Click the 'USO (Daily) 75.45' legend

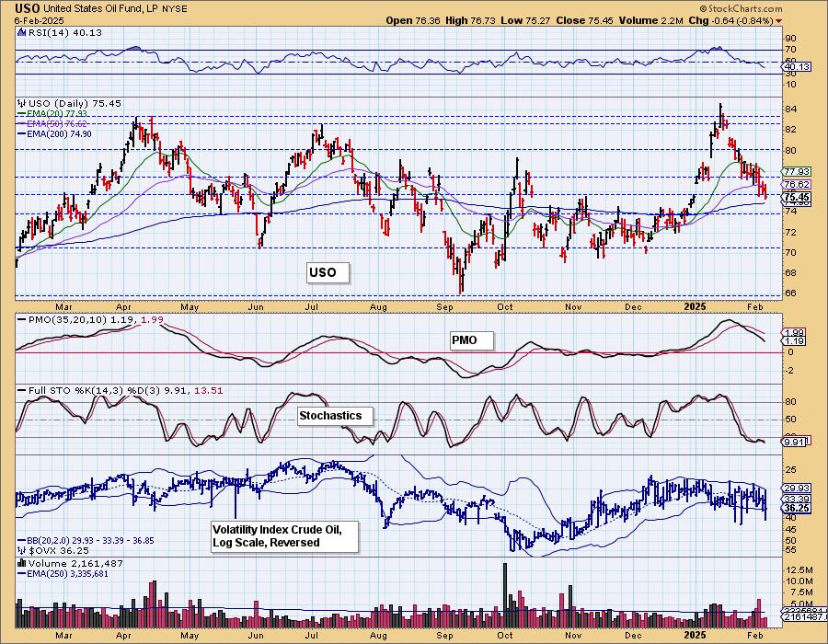(x=75, y=103)
